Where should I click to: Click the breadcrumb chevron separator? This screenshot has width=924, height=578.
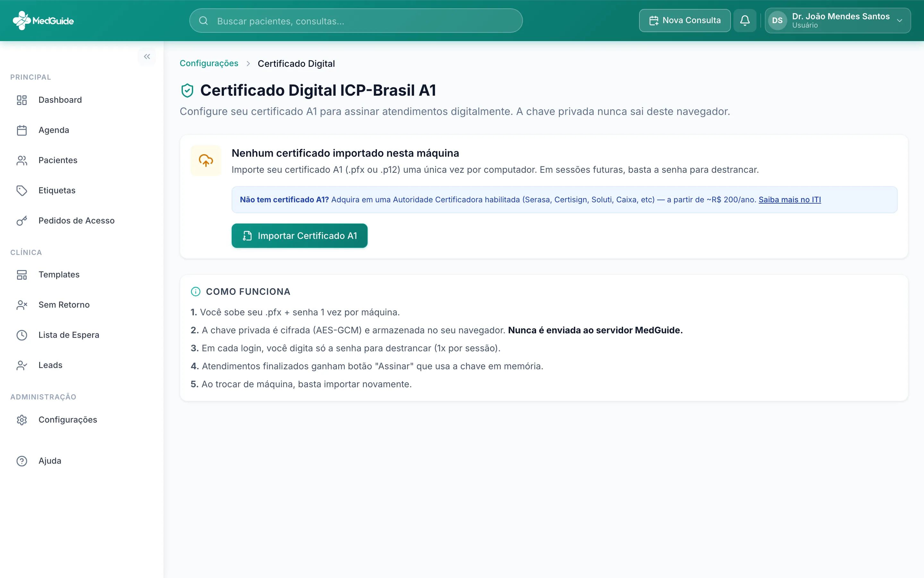point(248,64)
